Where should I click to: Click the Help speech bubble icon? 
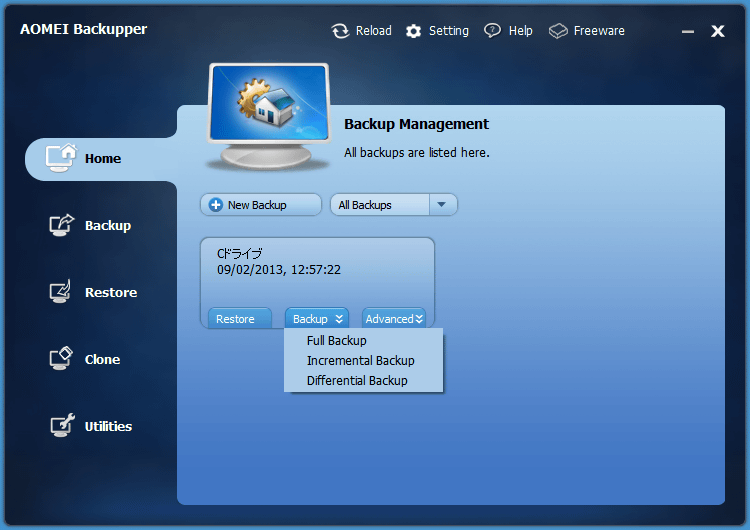point(492,31)
